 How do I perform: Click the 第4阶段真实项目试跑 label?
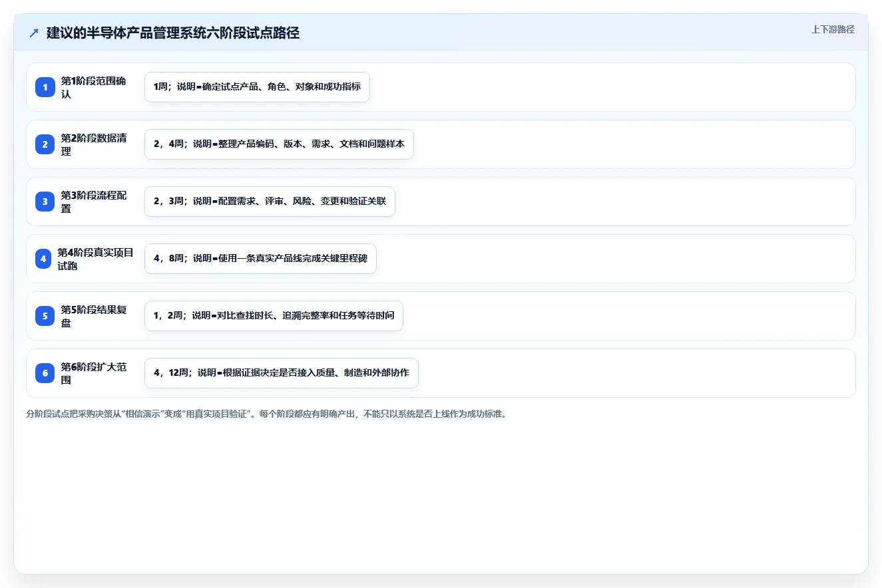[x=96, y=259]
